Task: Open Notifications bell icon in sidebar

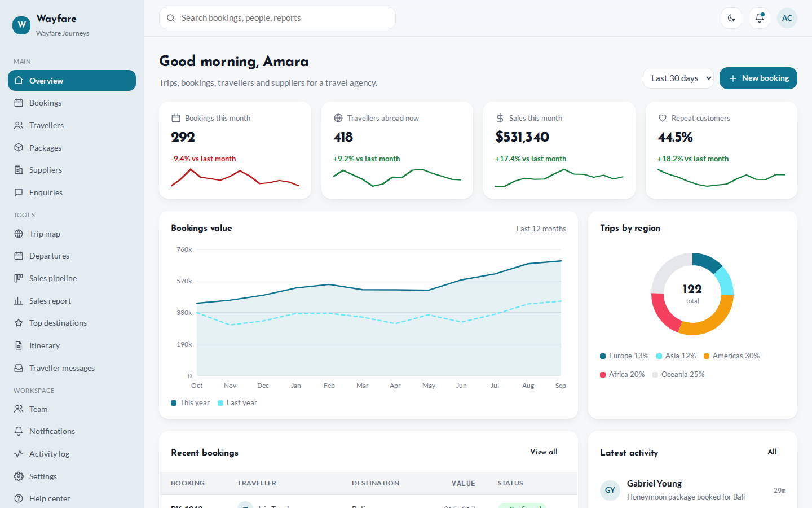Action: point(19,431)
